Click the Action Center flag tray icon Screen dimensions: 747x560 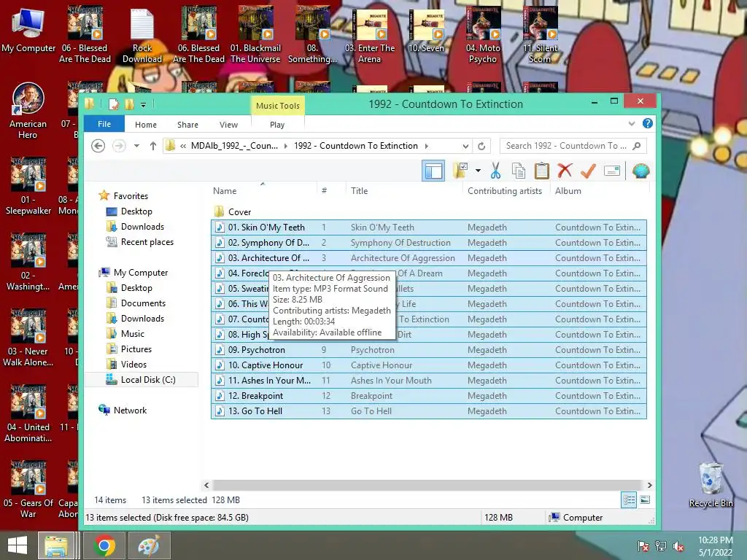coord(643,546)
